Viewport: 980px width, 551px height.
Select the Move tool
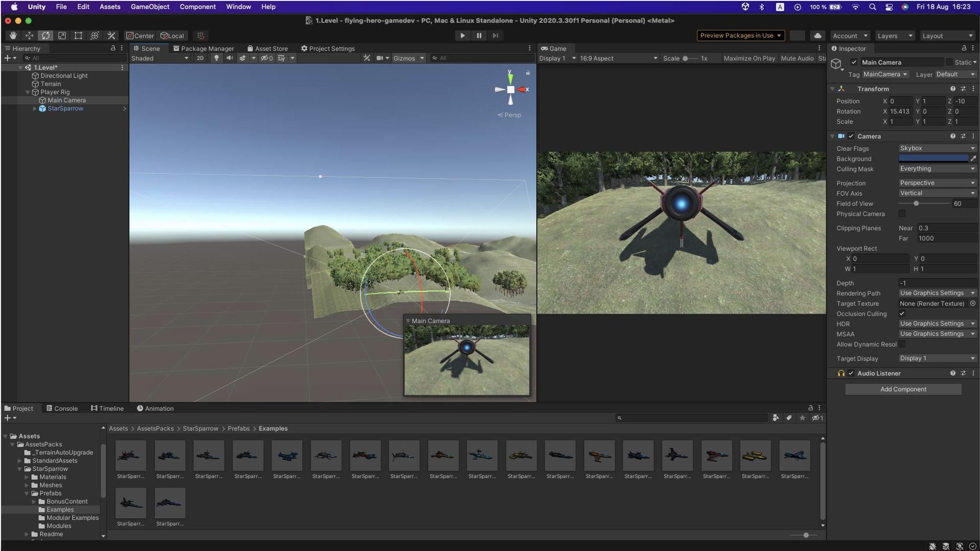point(29,36)
